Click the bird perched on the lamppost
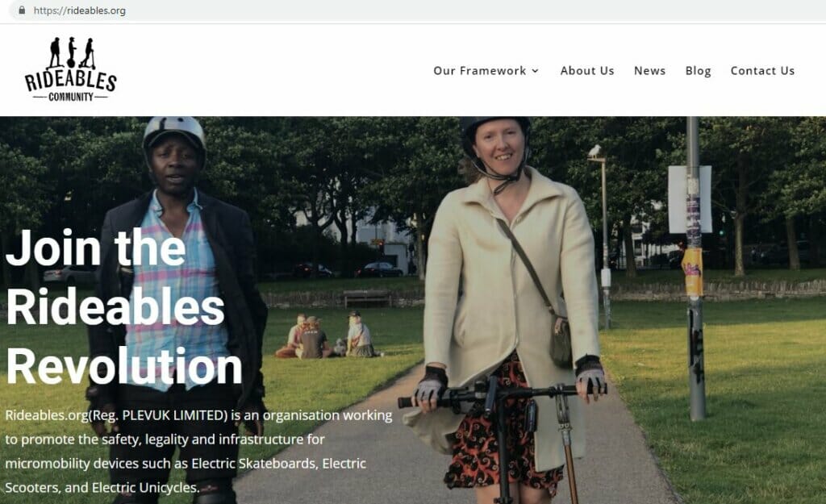The image size is (826, 504). click(594, 151)
